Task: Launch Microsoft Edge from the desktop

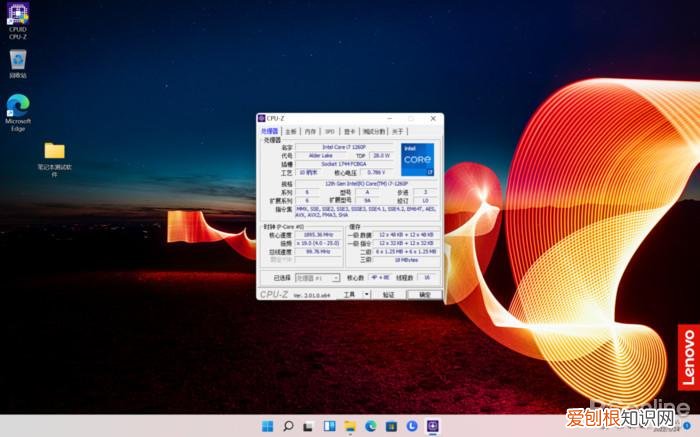Action: pyautogui.click(x=18, y=112)
